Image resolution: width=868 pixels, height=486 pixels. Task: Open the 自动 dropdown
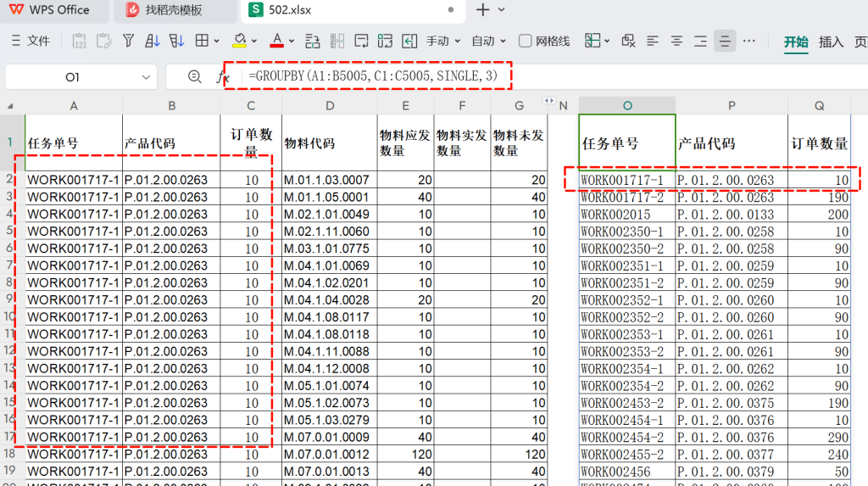click(489, 41)
